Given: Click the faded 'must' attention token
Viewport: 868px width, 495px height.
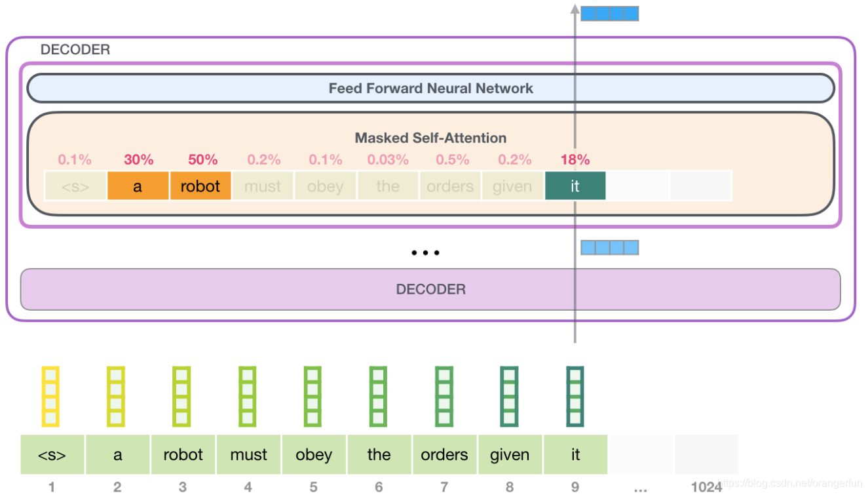Looking at the screenshot, I should (x=263, y=186).
